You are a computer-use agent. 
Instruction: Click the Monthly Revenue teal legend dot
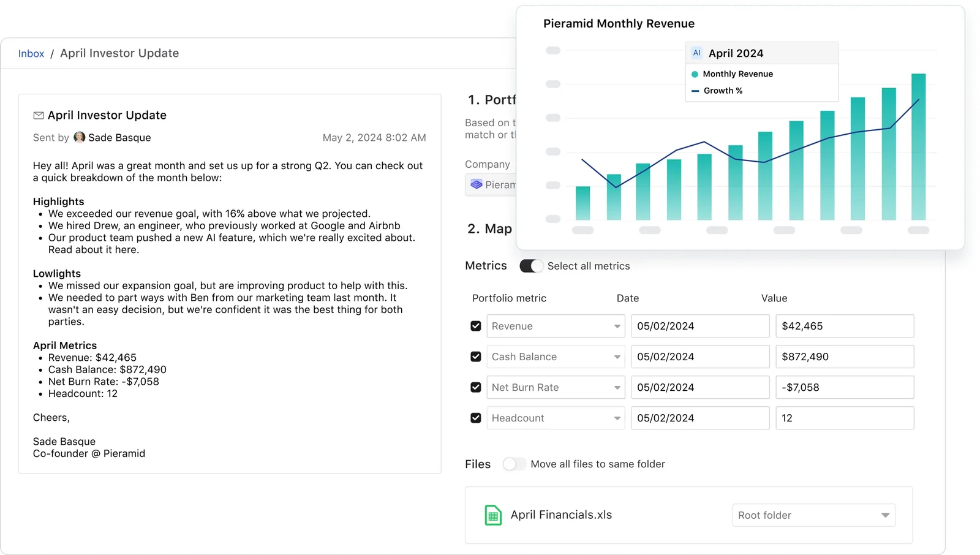[695, 74]
